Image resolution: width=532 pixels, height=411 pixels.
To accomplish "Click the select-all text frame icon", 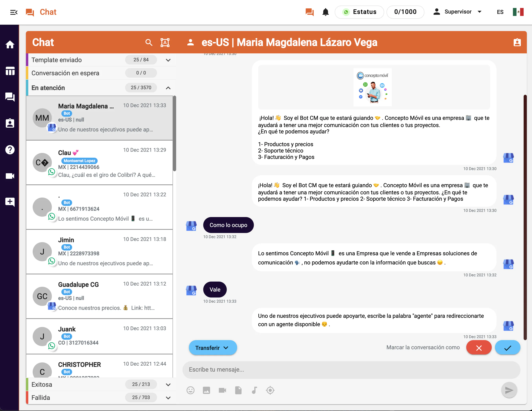I will pos(165,43).
